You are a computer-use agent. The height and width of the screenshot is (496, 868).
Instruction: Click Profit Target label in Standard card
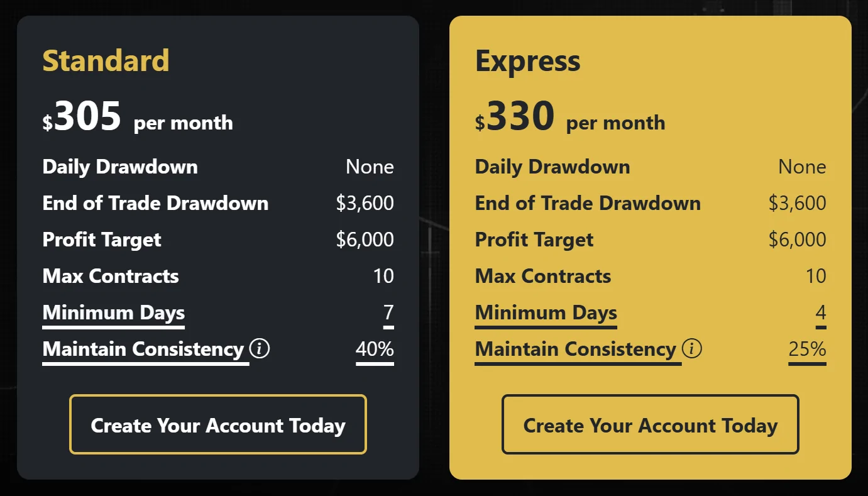102,240
